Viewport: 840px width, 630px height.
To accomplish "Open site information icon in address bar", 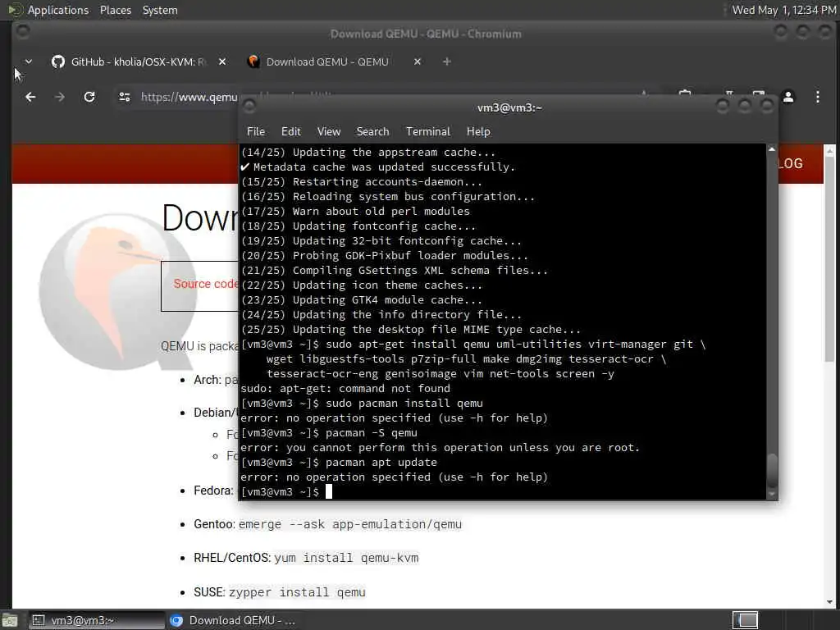I will (x=125, y=97).
